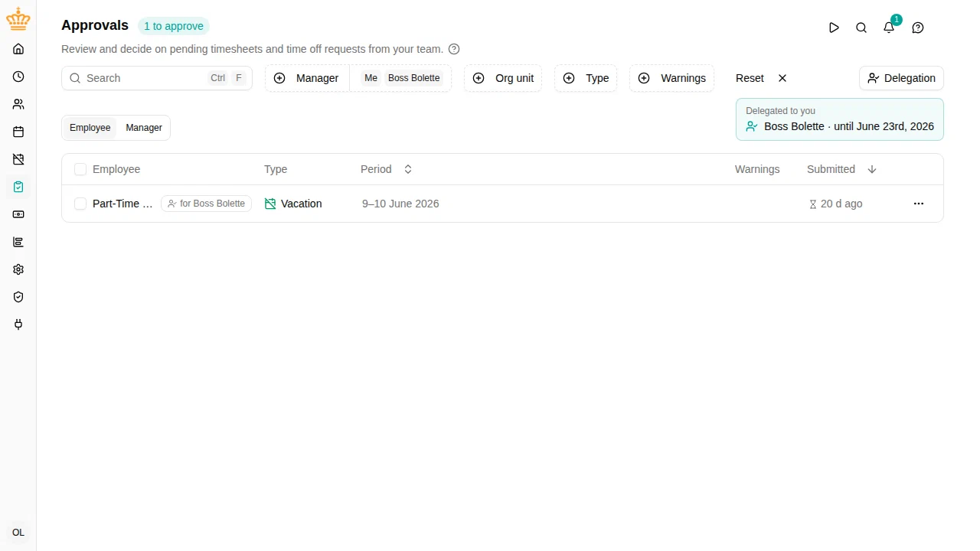Open row actions menu for Vacation request

(919, 204)
